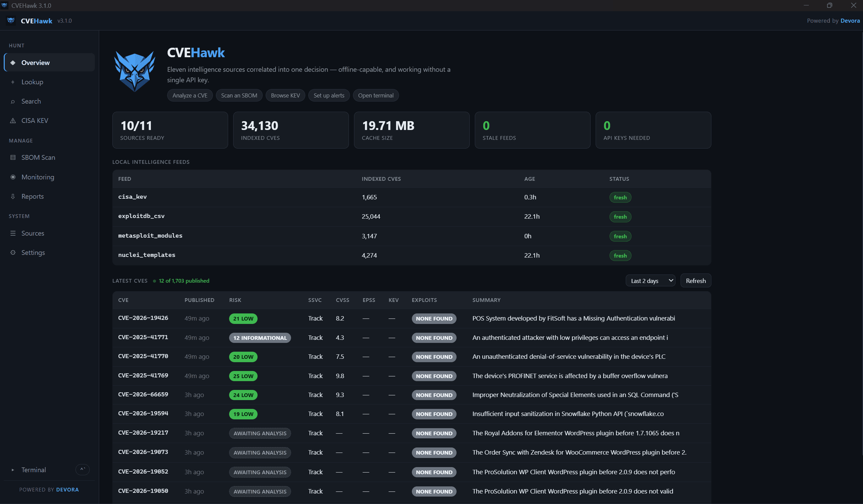The height and width of the screenshot is (504, 863).
Task: Click the Lookup sidebar icon
Action: pyautogui.click(x=13, y=82)
